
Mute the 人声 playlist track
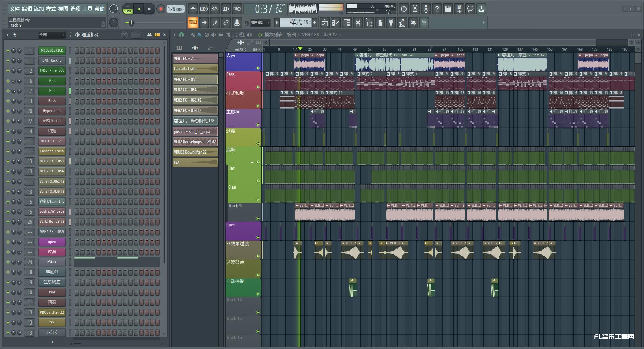(x=258, y=68)
